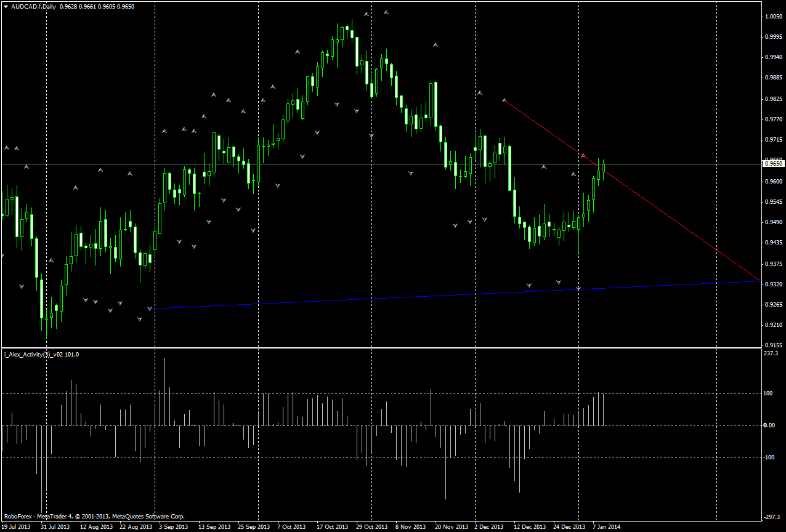Screen dimensions: 786x532
Task: Click the -297.3 indicator scale value
Action: pyautogui.click(x=772, y=518)
